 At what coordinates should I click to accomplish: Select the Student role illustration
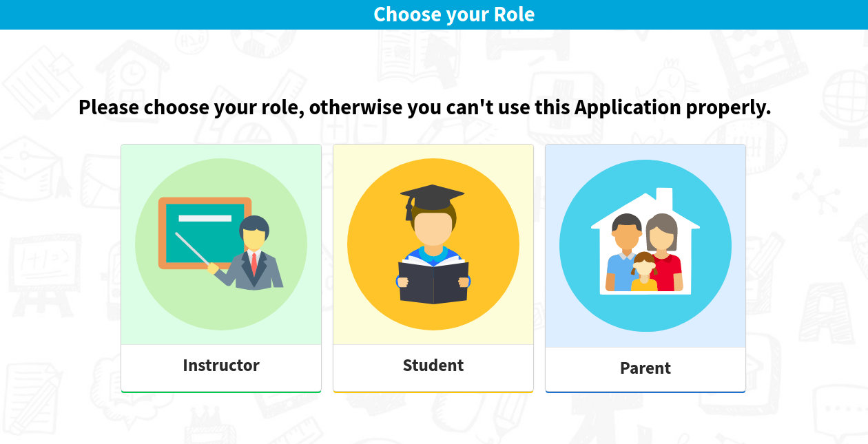click(433, 244)
